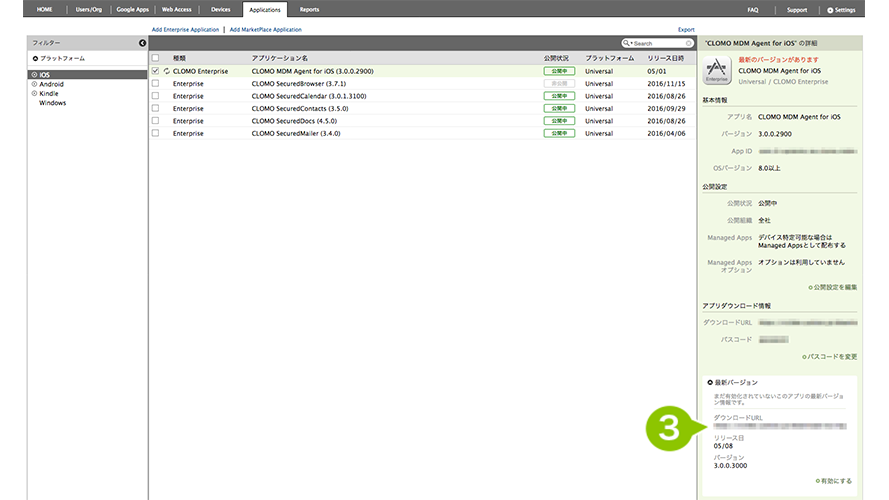Click the latest version number 3.0.0.3000
889x500 pixels.
coord(730,466)
